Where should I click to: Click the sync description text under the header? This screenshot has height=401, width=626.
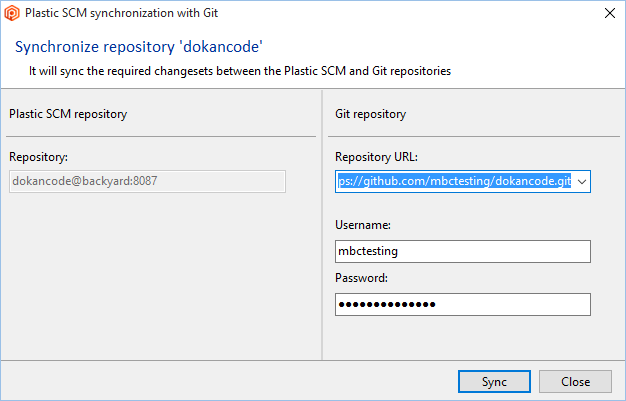(x=240, y=71)
